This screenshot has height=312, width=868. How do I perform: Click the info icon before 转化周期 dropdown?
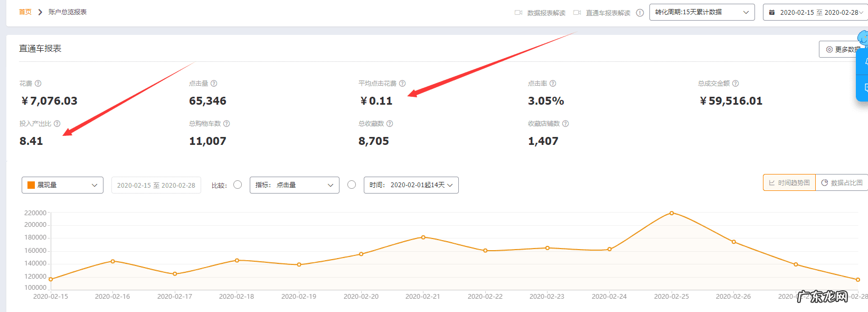[640, 13]
